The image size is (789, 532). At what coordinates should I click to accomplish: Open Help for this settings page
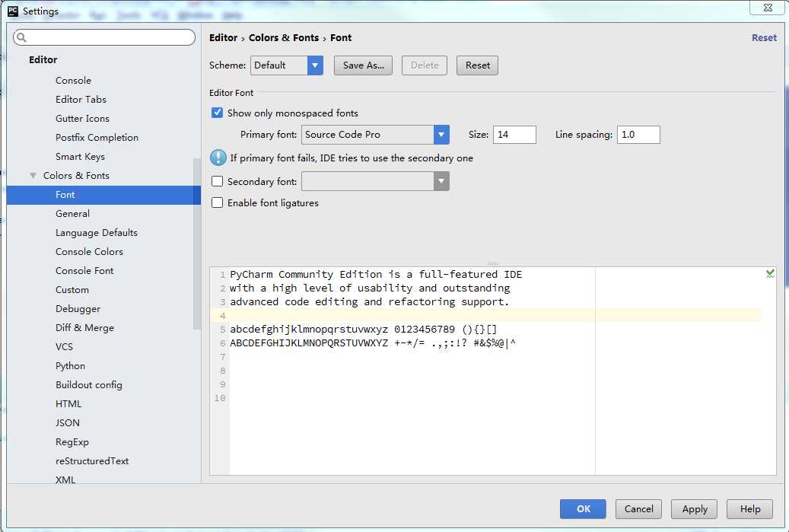pos(749,509)
